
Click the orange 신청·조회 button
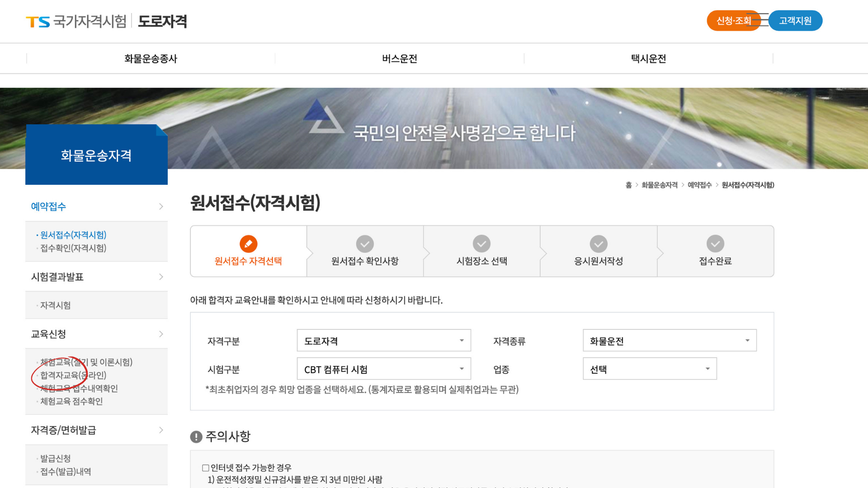(733, 20)
